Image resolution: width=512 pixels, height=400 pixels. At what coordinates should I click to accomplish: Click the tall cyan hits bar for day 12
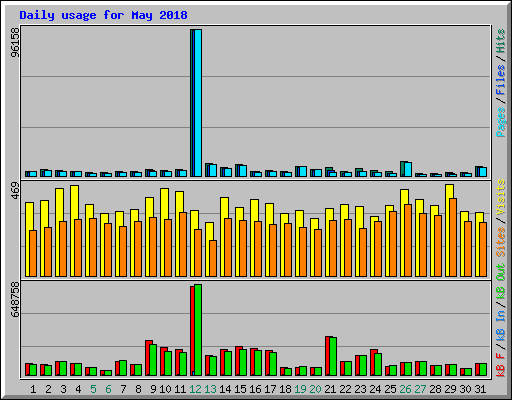(x=198, y=103)
